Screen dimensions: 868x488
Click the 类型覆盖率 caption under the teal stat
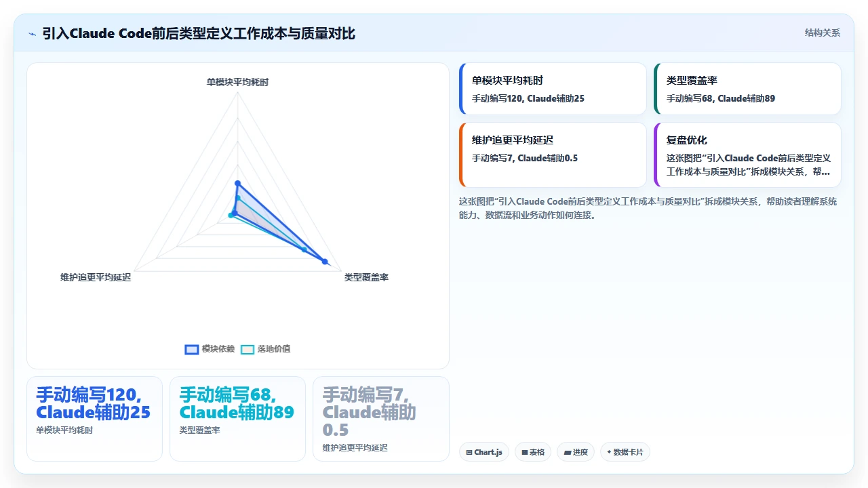point(199,430)
